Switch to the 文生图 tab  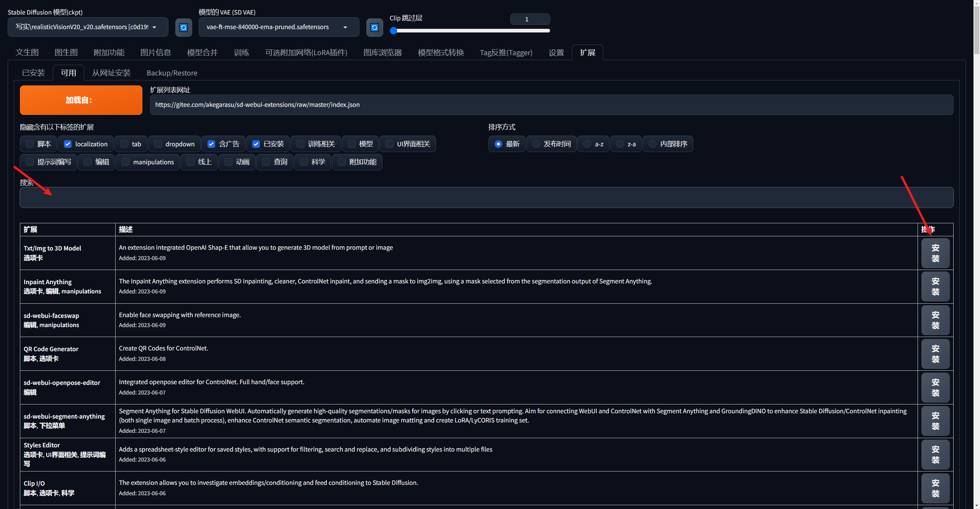pyautogui.click(x=27, y=52)
